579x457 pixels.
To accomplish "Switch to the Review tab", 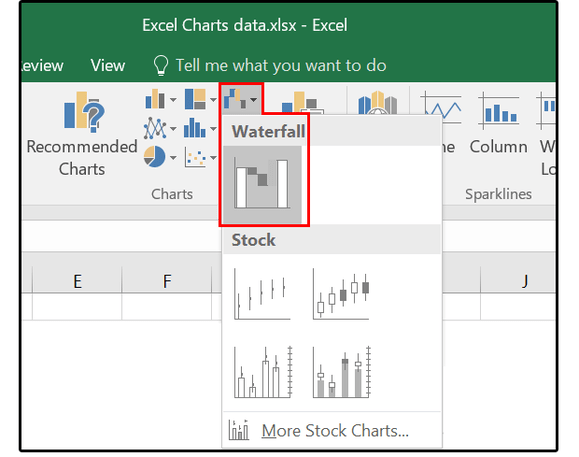I will pos(42,66).
